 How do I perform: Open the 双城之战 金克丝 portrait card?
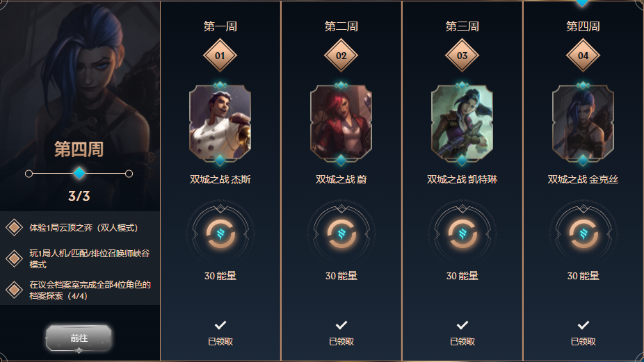(583, 123)
